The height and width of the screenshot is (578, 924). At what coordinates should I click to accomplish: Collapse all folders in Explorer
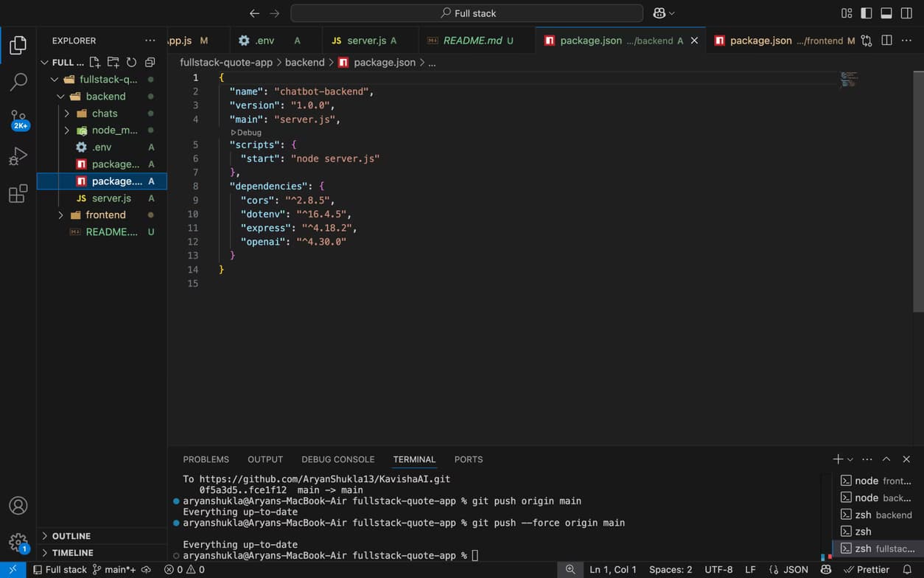[150, 63]
